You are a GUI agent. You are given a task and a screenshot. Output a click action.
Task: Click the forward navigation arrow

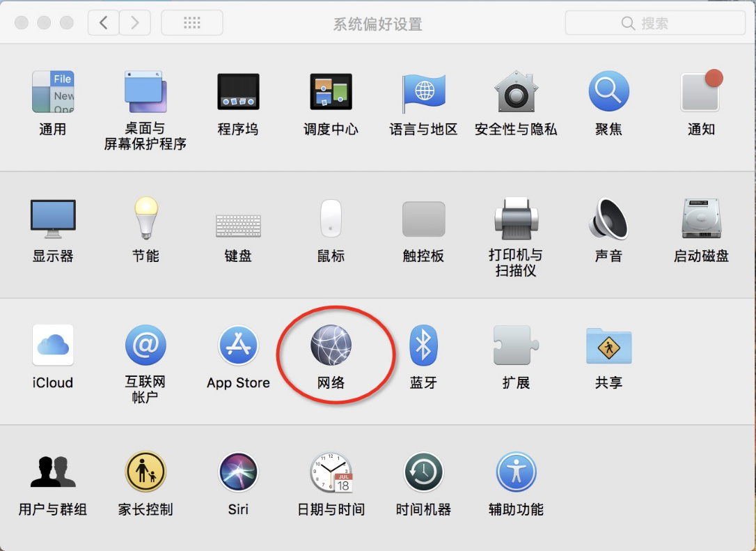pos(135,23)
